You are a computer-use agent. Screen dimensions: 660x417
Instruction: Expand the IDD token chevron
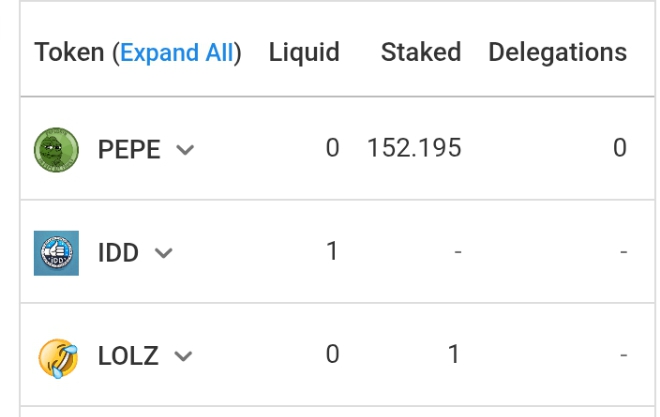[163, 253]
